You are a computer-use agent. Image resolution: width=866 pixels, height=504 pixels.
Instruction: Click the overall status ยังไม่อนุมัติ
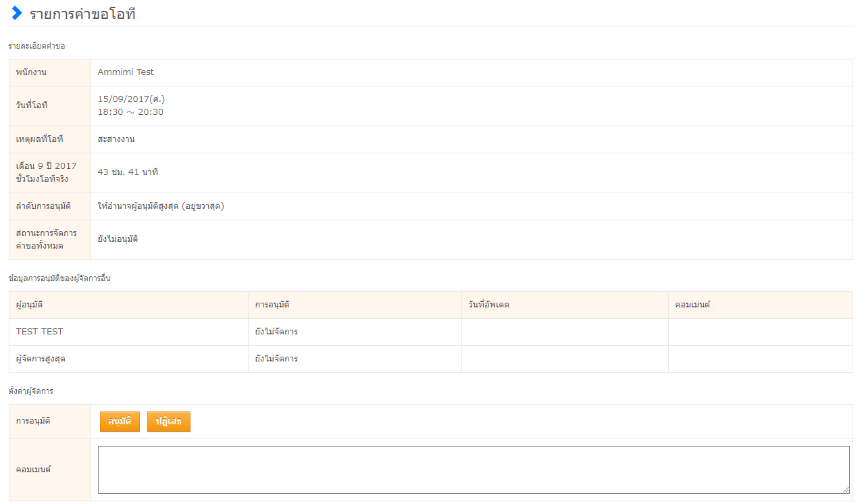(118, 239)
